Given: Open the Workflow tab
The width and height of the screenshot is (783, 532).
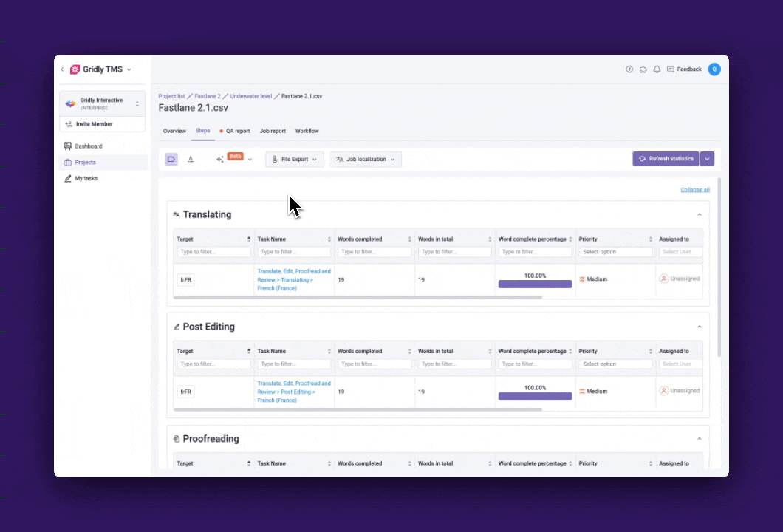Looking at the screenshot, I should pyautogui.click(x=307, y=131).
